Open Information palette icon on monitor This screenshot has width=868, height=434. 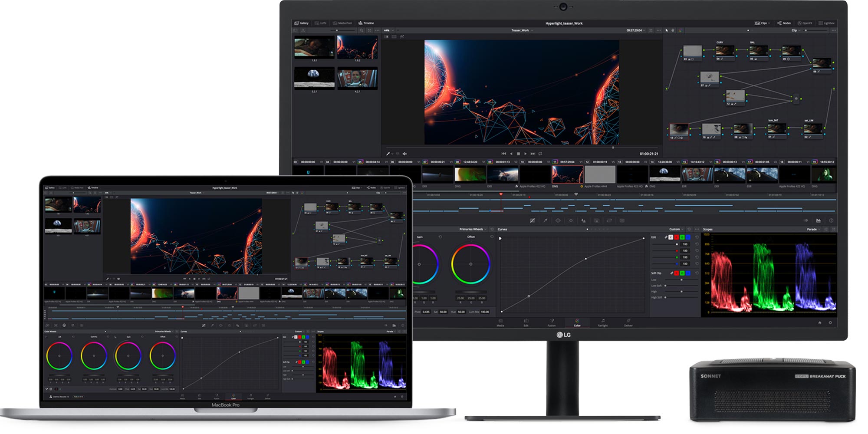click(x=831, y=220)
